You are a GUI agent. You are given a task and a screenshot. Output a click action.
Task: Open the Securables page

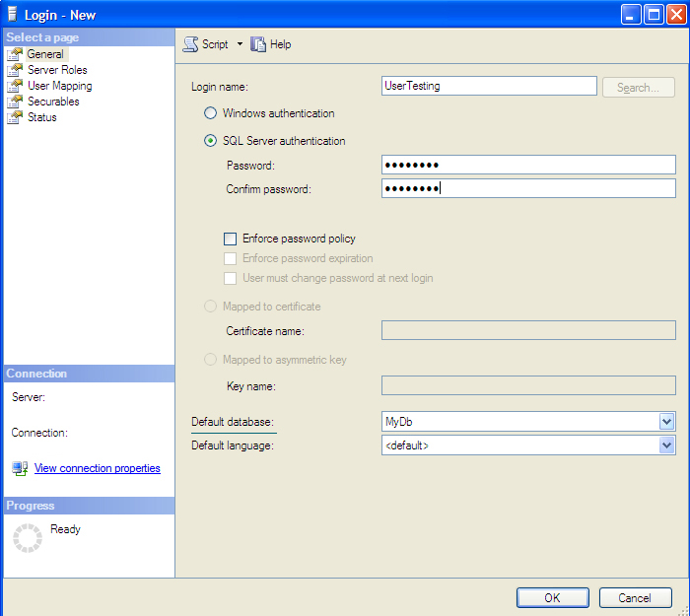click(53, 102)
